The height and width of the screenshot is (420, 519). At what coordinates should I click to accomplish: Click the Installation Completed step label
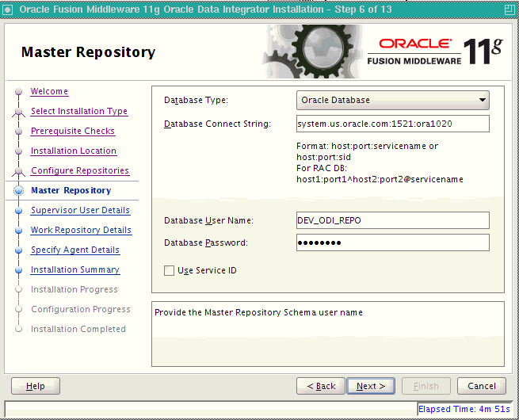pyautogui.click(x=78, y=329)
